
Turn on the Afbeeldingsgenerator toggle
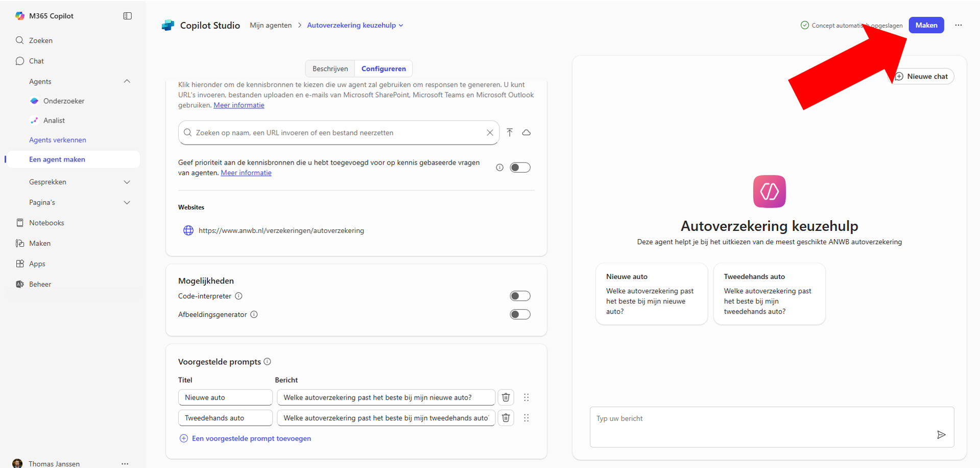click(520, 315)
